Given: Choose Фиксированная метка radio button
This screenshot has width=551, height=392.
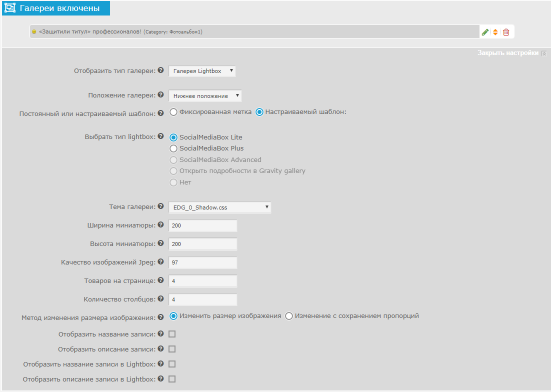Looking at the screenshot, I should (173, 112).
